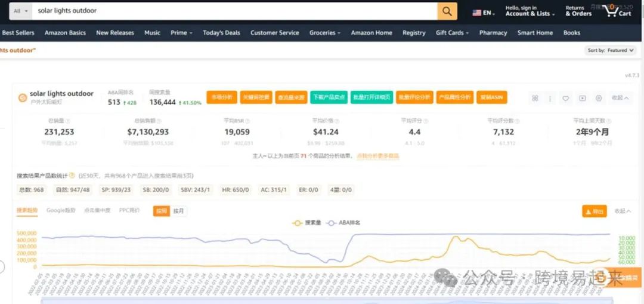
Task: Click the search input field
Action: [235, 11]
